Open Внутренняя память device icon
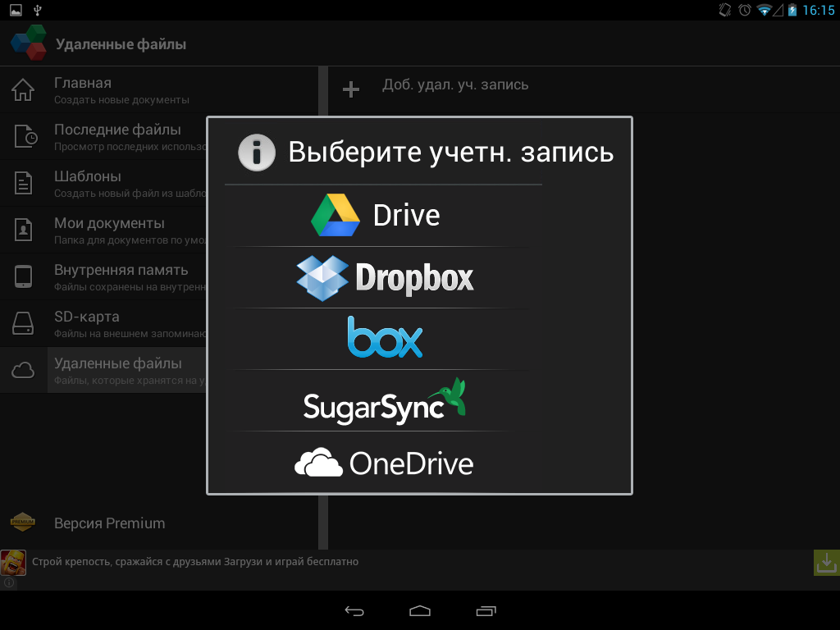Image resolution: width=840 pixels, height=630 pixels. [x=23, y=276]
